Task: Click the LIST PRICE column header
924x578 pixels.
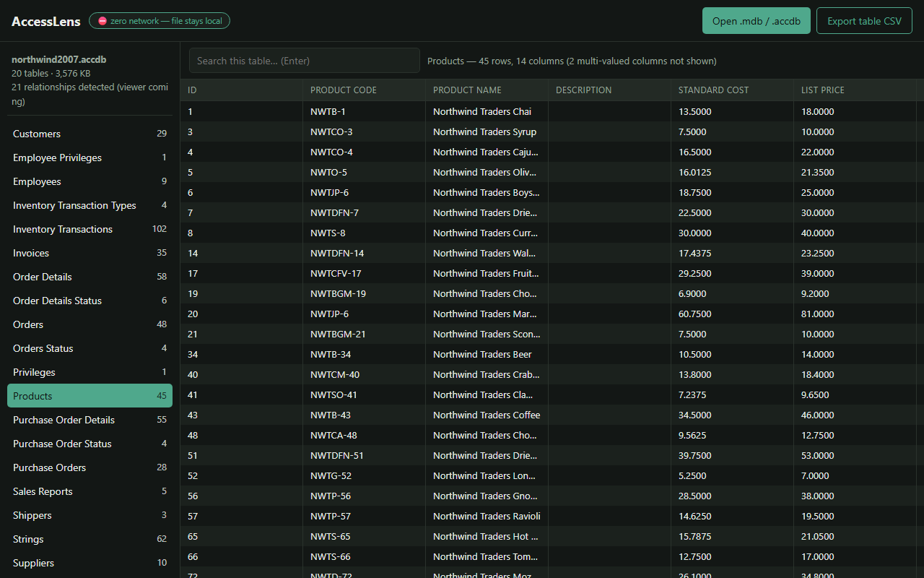Action: pos(855,90)
